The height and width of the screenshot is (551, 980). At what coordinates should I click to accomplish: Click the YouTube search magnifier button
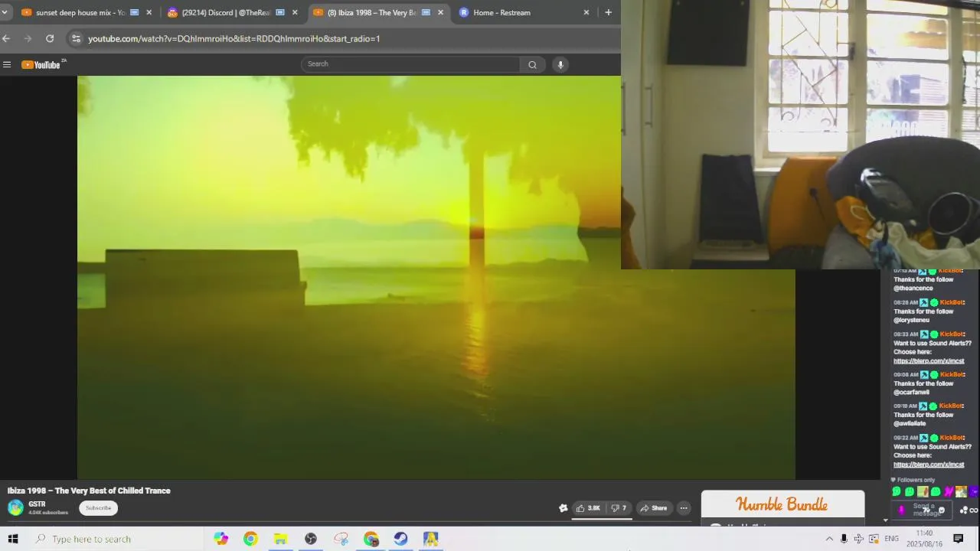tap(532, 64)
